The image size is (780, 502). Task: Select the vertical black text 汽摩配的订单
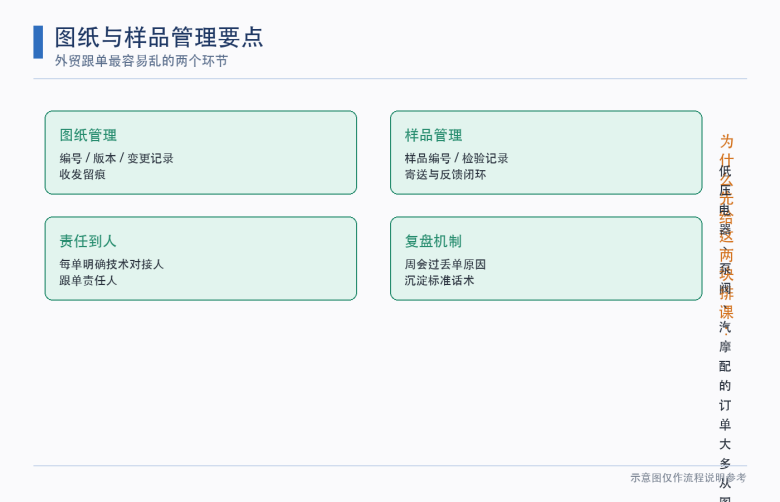725,376
